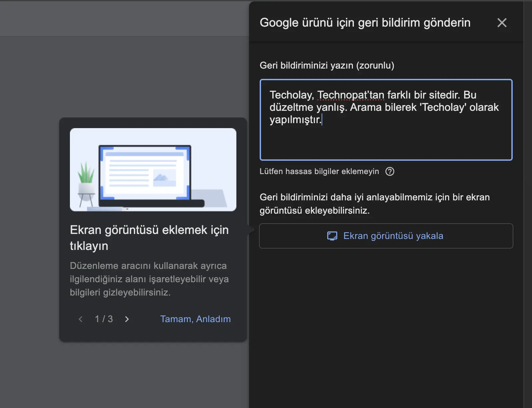Click Ekran görüntüsü yakala button
This screenshot has height=408, width=532.
(386, 236)
